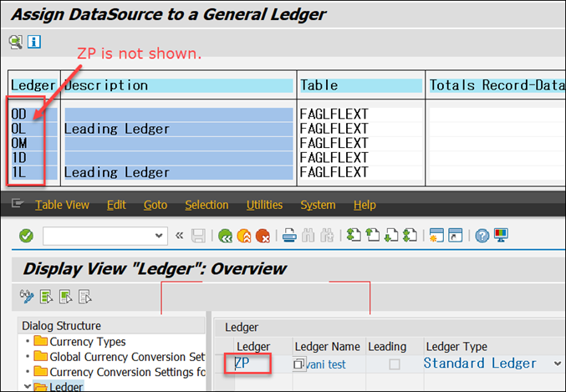Open the Selection menu
566x392 pixels.
(x=207, y=205)
